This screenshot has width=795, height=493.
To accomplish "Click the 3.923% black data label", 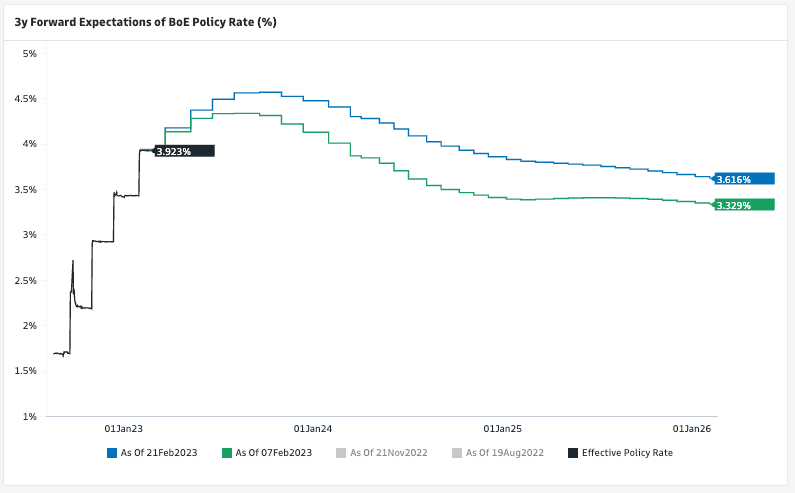I will point(184,151).
